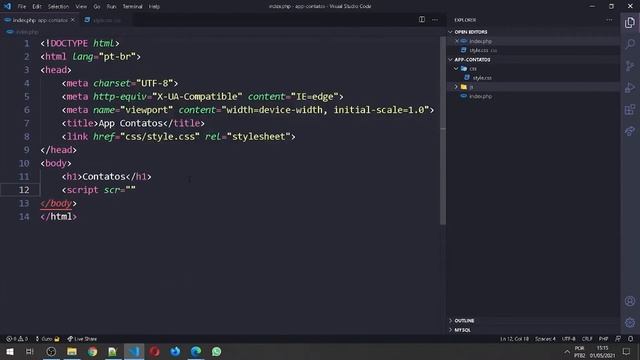Open the Go menu
Viewport: 640px width, 360px height.
pos(97,7)
